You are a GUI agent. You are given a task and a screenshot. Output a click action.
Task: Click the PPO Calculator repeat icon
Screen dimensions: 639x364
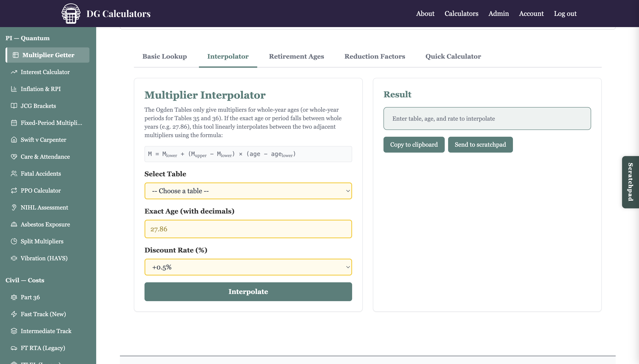14,190
